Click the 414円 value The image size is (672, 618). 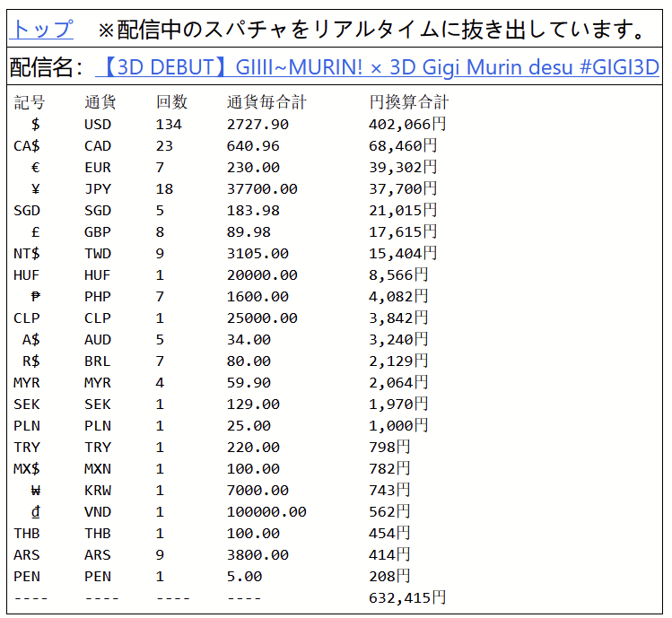point(389,554)
